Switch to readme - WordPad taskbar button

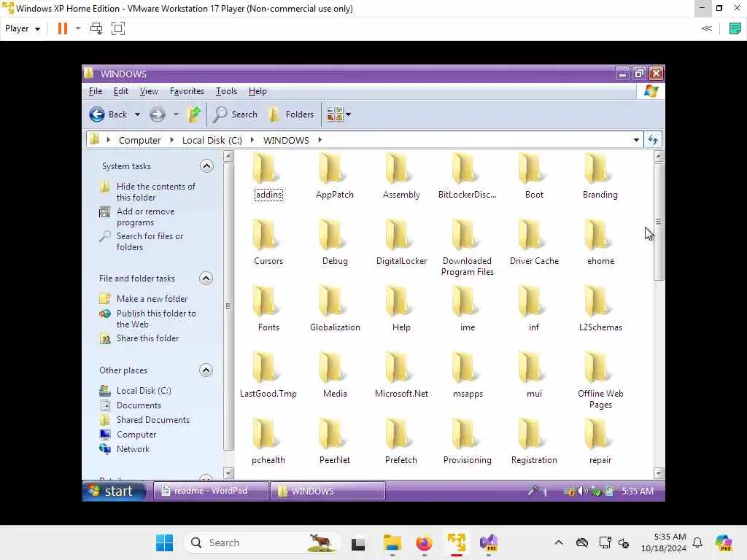[211, 491]
